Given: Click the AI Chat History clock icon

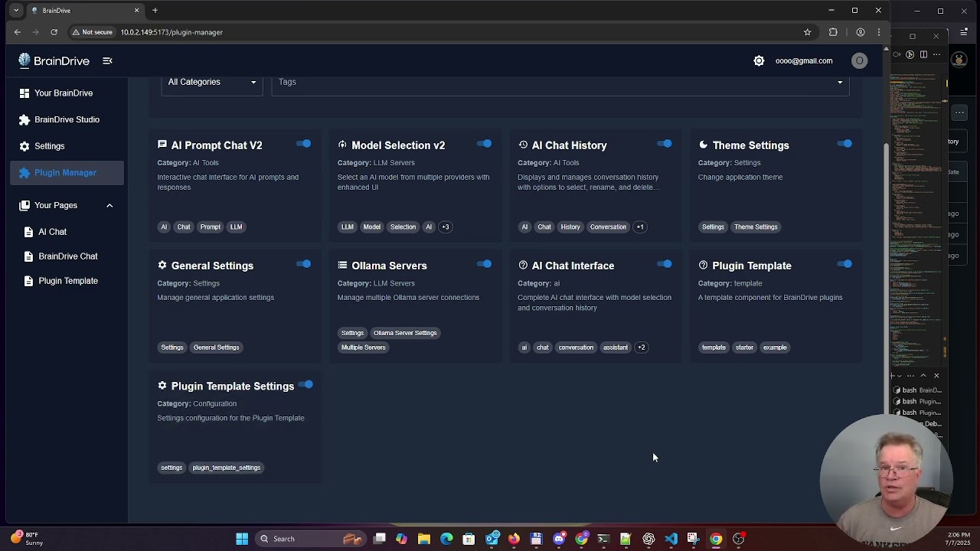Looking at the screenshot, I should pyautogui.click(x=523, y=145).
